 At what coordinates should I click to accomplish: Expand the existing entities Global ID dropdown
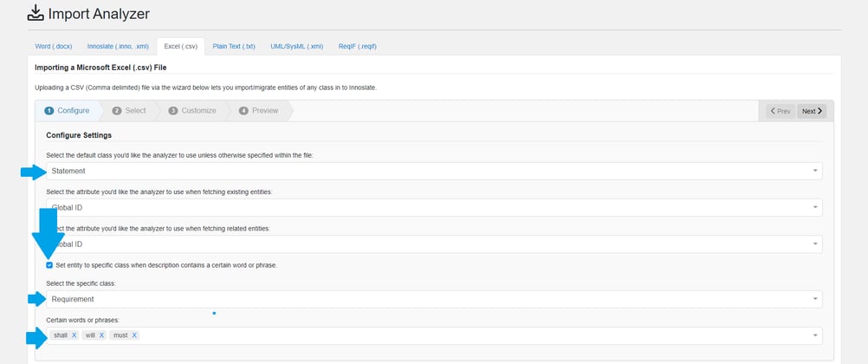[433, 208]
